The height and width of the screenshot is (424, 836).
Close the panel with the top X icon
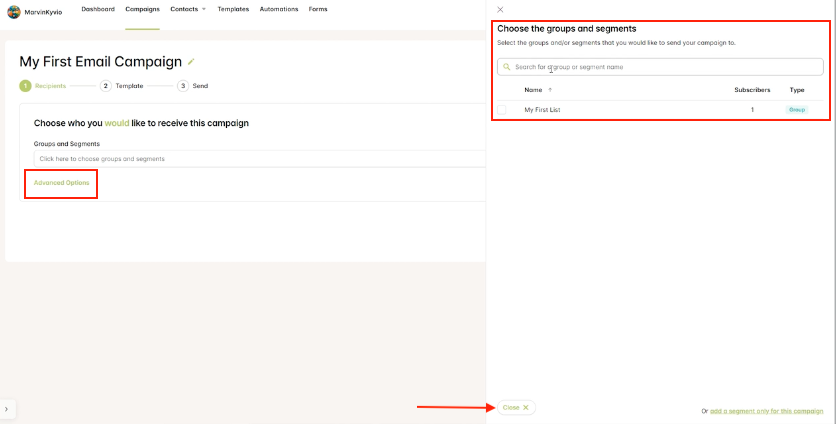pyautogui.click(x=500, y=10)
